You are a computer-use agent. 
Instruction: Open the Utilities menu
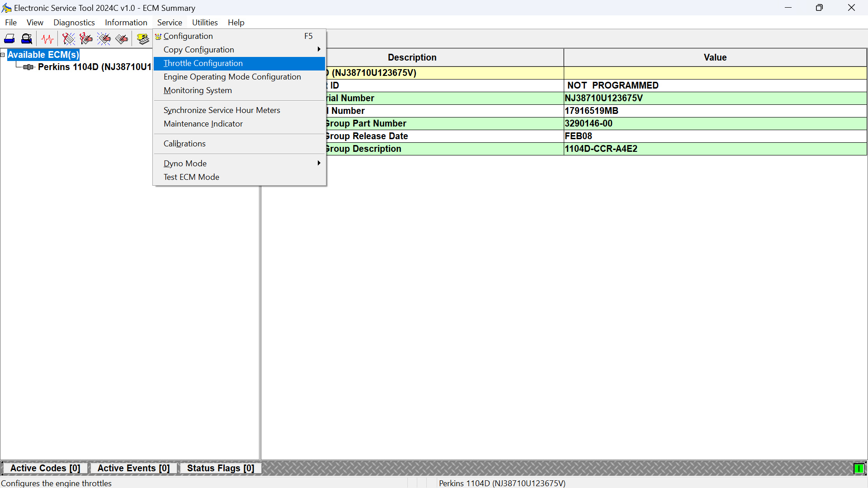tap(205, 23)
